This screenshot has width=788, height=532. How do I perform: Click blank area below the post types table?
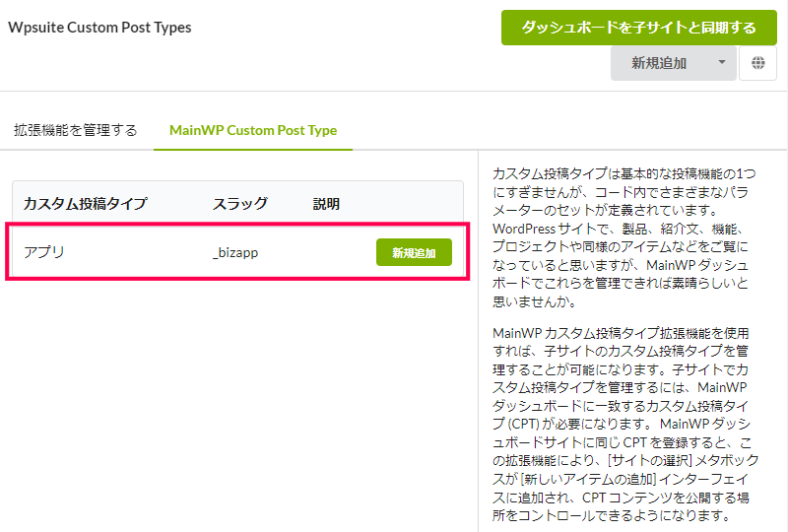(238, 402)
